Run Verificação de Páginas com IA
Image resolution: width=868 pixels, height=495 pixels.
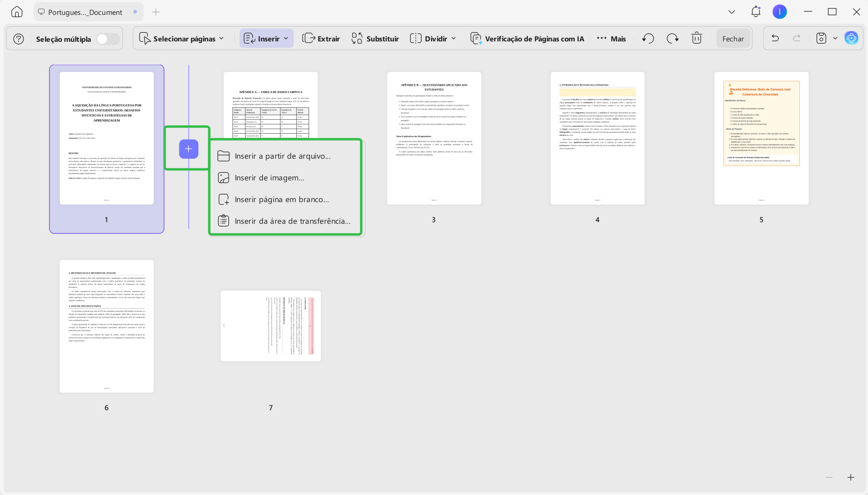[527, 39]
